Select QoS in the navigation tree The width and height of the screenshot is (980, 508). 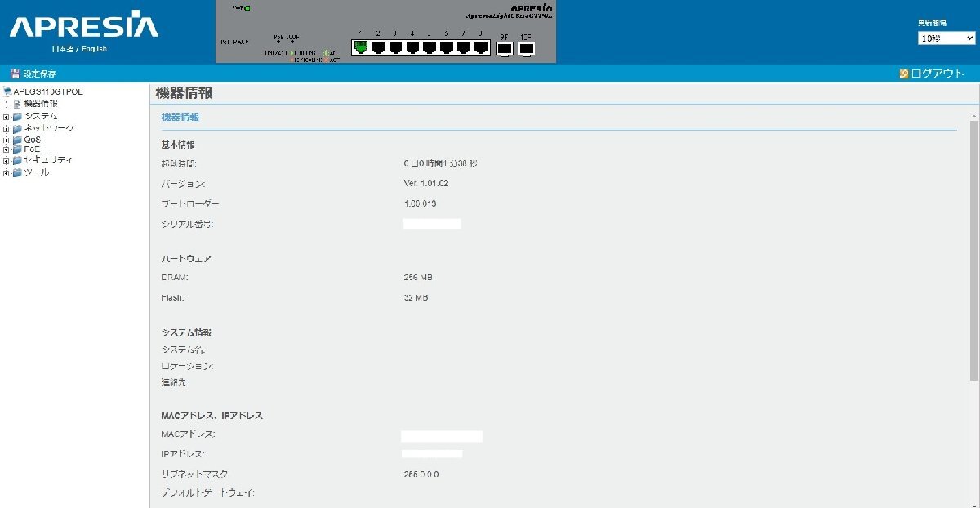[33, 140]
